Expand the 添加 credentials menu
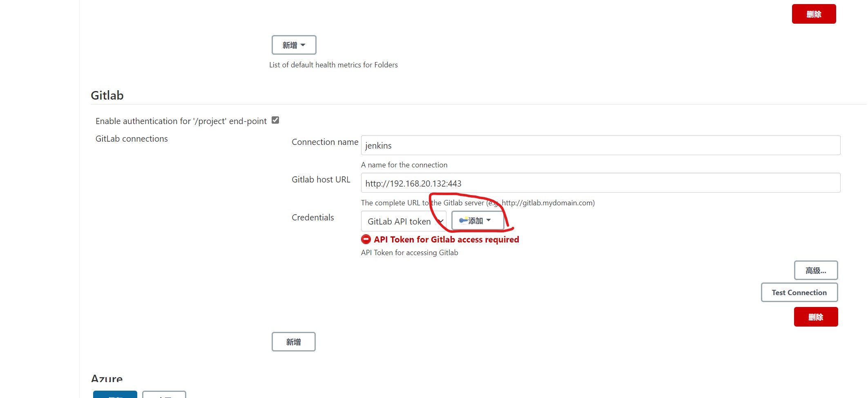 point(476,221)
